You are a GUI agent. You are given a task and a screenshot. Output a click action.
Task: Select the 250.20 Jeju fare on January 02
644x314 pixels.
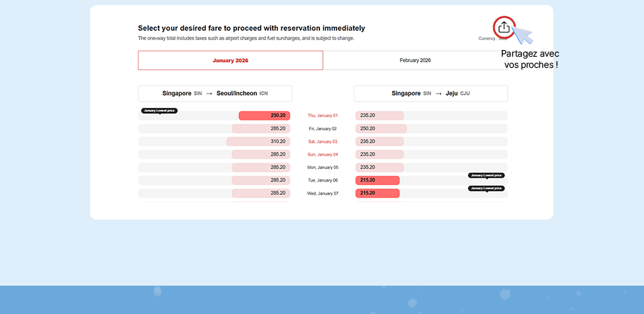click(381, 128)
